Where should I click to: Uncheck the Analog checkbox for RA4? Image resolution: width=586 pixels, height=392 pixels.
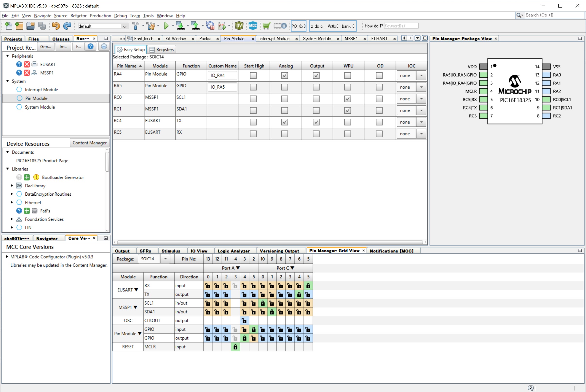(285, 75)
